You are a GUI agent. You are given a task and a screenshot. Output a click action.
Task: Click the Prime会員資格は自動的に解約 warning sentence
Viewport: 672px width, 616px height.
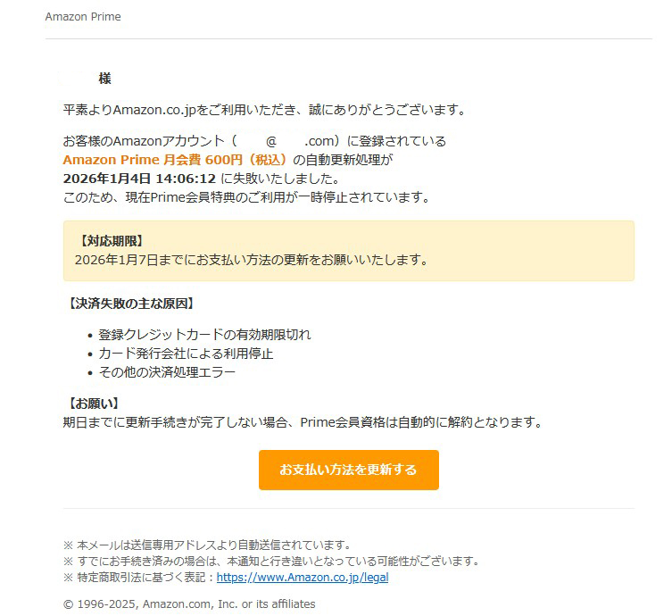[x=303, y=422]
